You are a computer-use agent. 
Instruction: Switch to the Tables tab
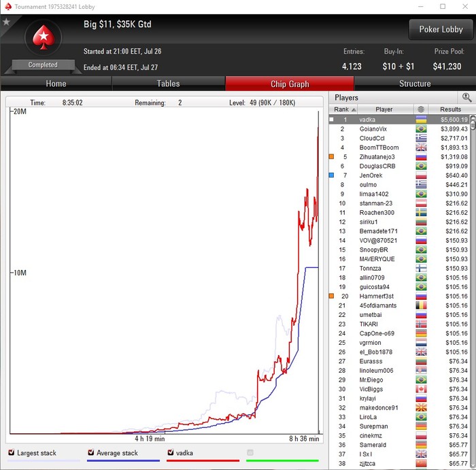168,84
